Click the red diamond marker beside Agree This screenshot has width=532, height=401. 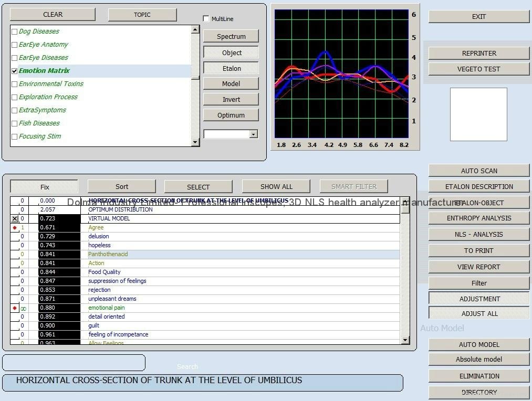point(15,228)
